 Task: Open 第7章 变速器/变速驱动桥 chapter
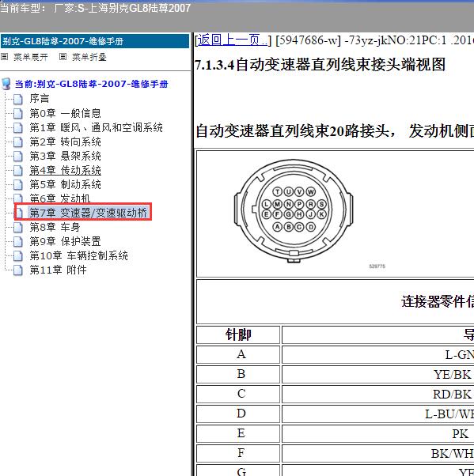[89, 213]
